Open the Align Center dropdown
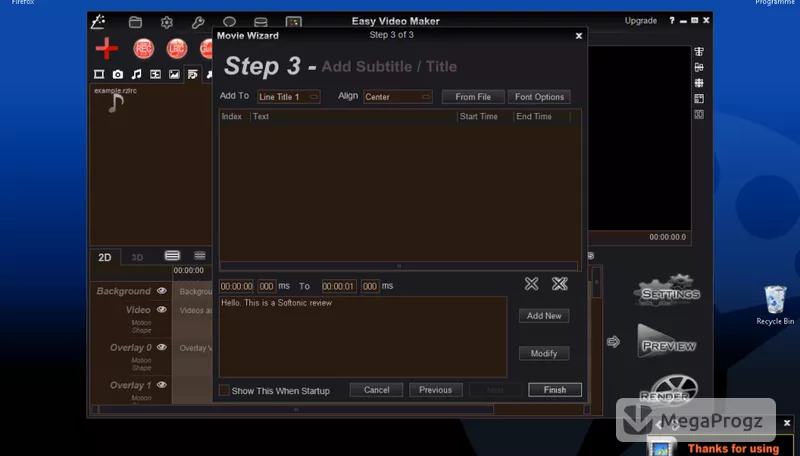800x456 pixels. pos(397,96)
